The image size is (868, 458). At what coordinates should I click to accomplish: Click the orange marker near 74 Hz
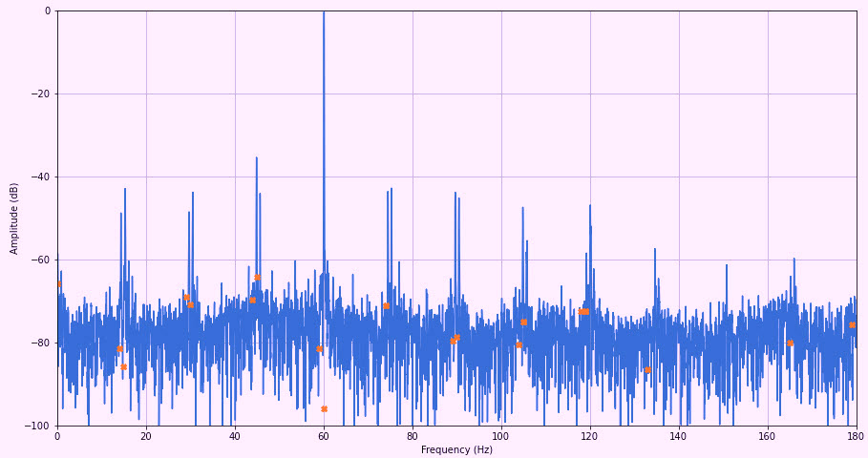coord(387,306)
